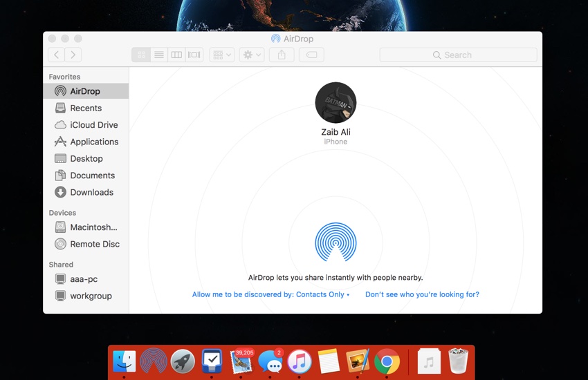This screenshot has height=380, width=588.
Task: Switch to column view
Action: (x=176, y=55)
